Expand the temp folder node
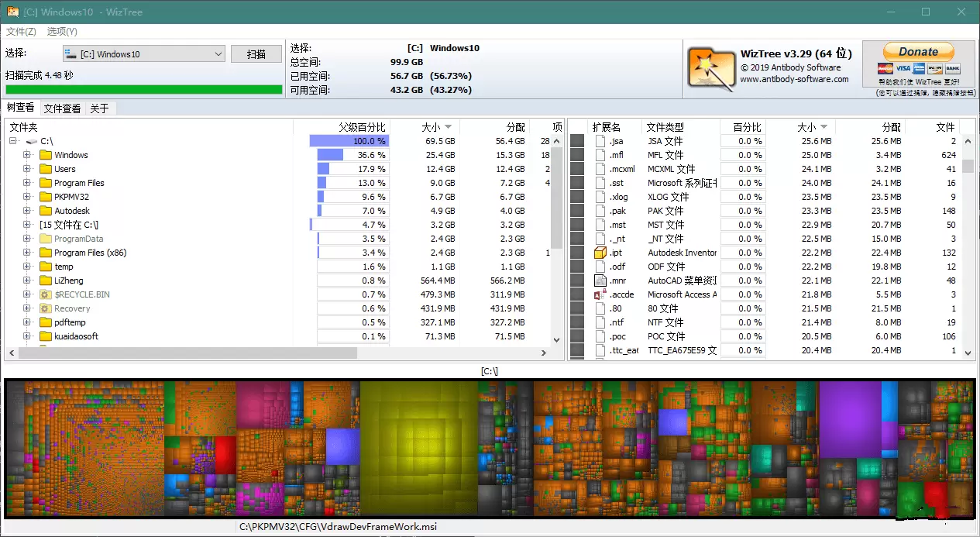Image resolution: width=980 pixels, height=537 pixels. pos(27,267)
